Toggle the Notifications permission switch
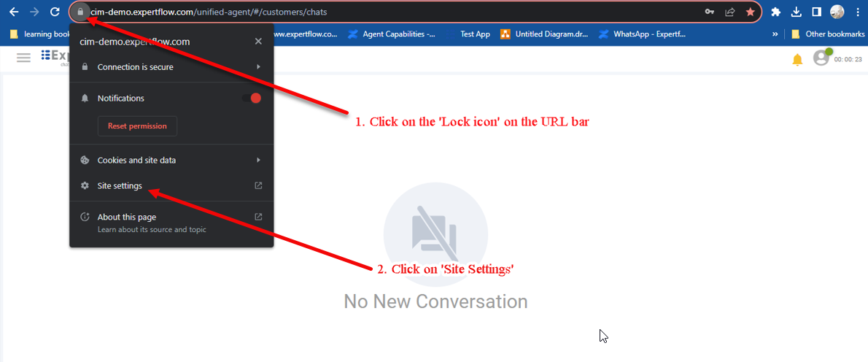The width and height of the screenshot is (868, 362). tap(252, 99)
